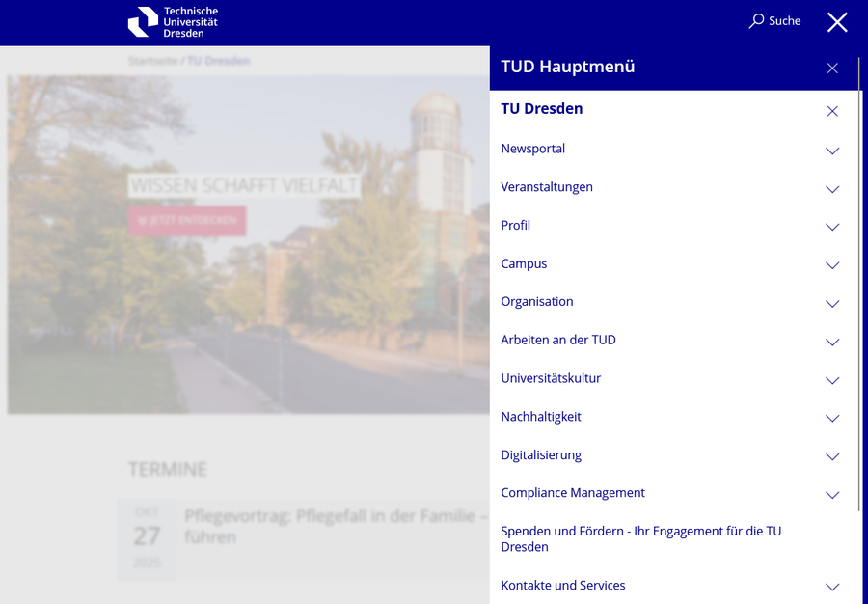Expand the Profil submenu
Screen dimensions: 868x604
pos(832,227)
